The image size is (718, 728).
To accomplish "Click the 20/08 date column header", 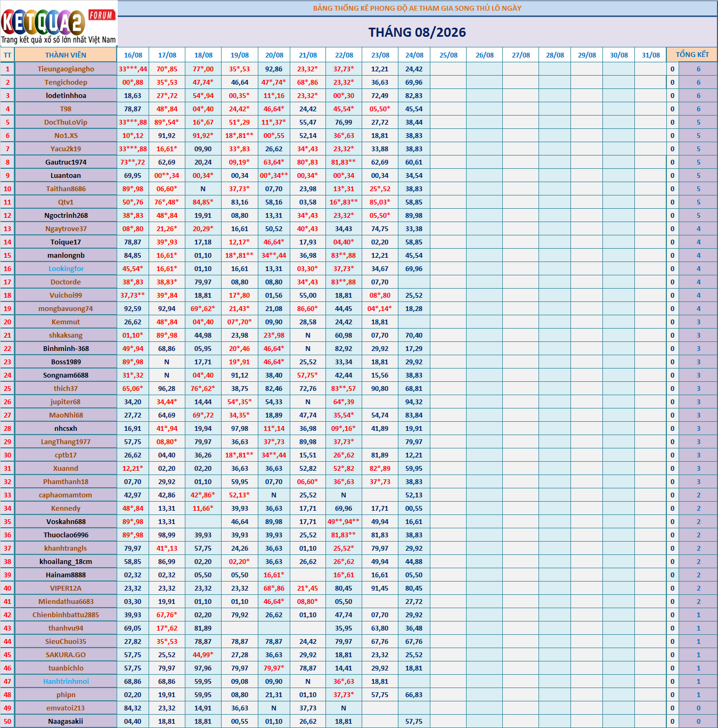I will tap(274, 55).
